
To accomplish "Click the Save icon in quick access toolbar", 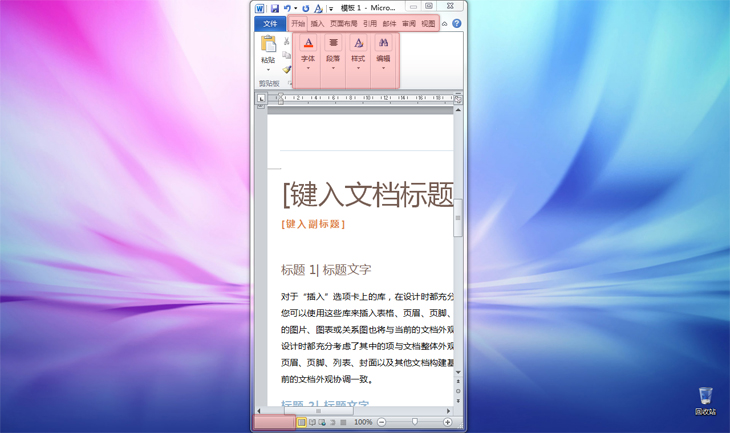I will (x=275, y=8).
